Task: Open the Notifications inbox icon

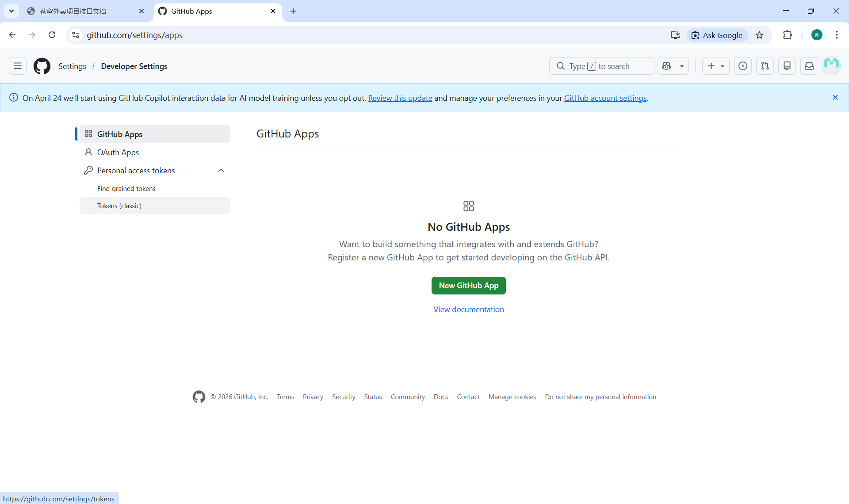Action: 809,66
